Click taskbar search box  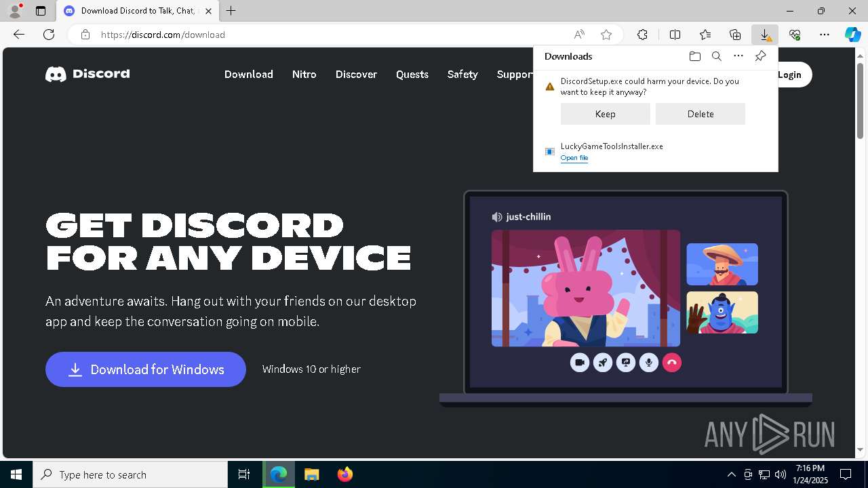(130, 474)
